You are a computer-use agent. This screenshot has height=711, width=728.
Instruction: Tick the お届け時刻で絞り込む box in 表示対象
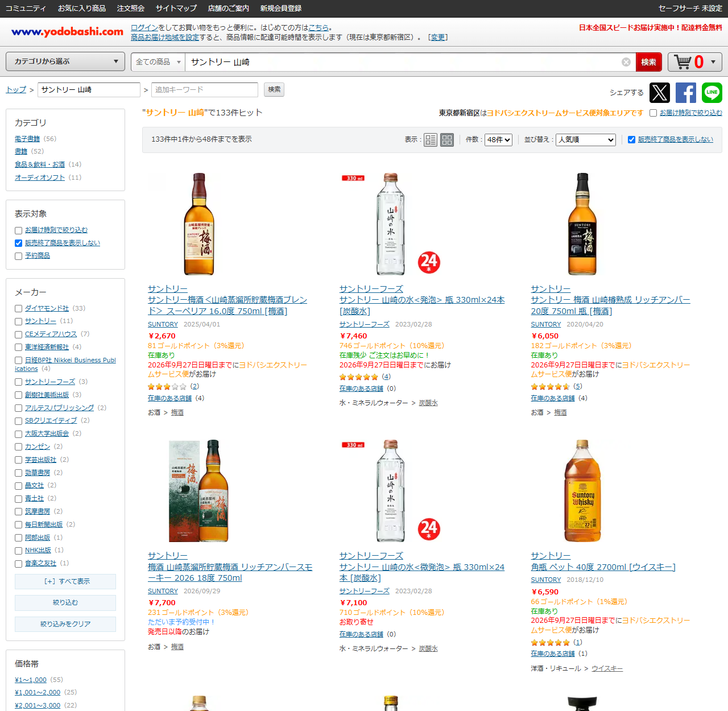(x=19, y=230)
